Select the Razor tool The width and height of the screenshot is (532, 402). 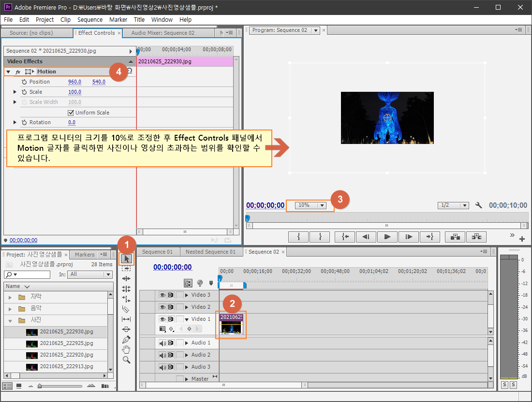pos(126,309)
